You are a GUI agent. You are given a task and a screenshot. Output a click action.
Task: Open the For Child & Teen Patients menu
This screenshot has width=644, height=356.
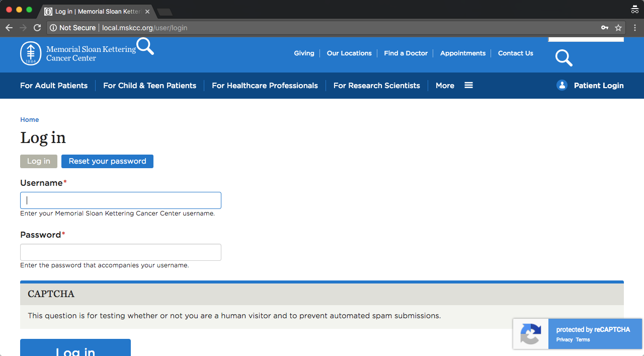[149, 86]
